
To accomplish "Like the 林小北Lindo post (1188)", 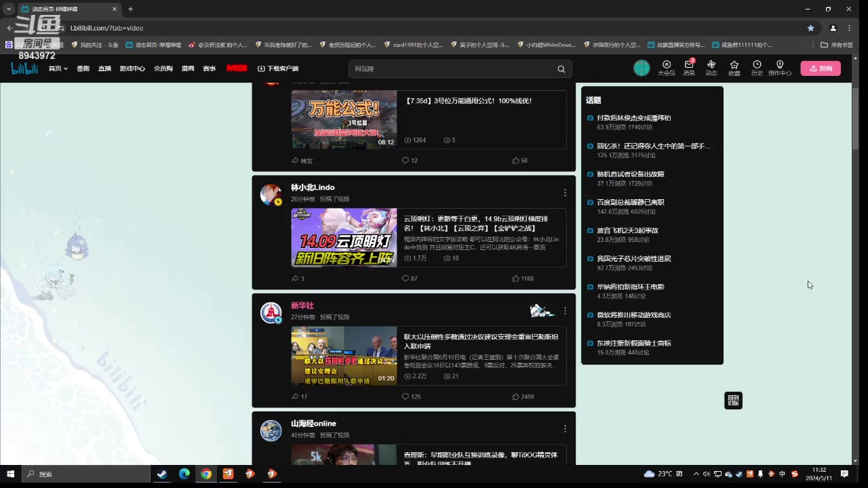I will [523, 279].
